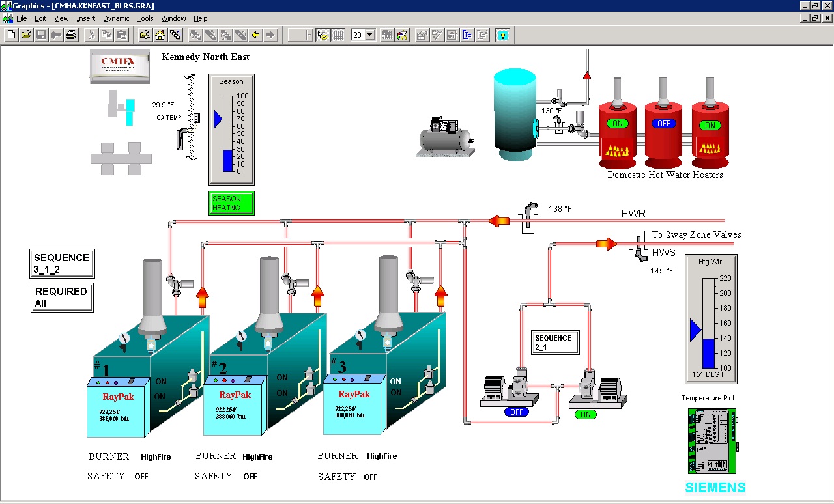Click the New document toolbar icon
Screen dimensions: 834x504
pos(11,35)
